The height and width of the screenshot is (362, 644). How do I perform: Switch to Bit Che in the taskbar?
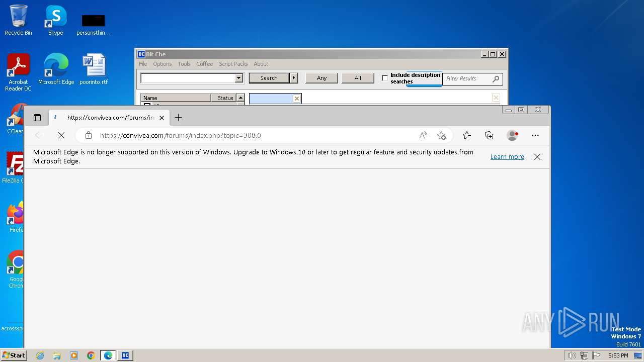coord(125,355)
